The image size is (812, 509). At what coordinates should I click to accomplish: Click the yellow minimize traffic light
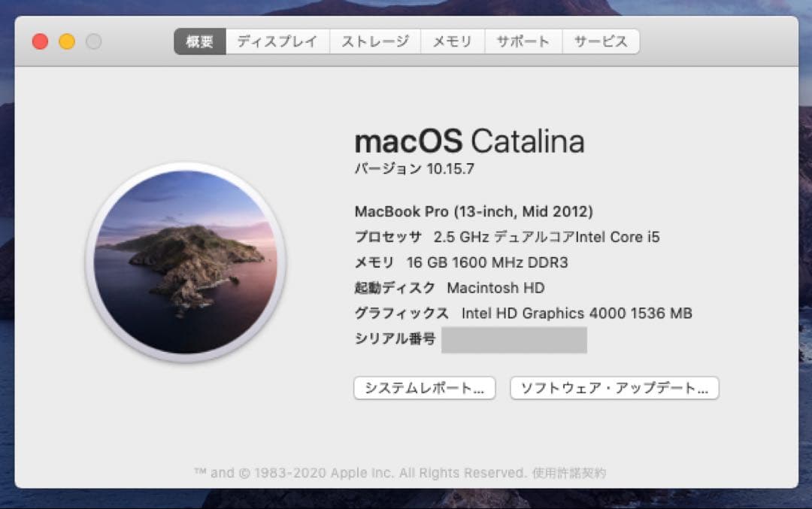[x=67, y=41]
